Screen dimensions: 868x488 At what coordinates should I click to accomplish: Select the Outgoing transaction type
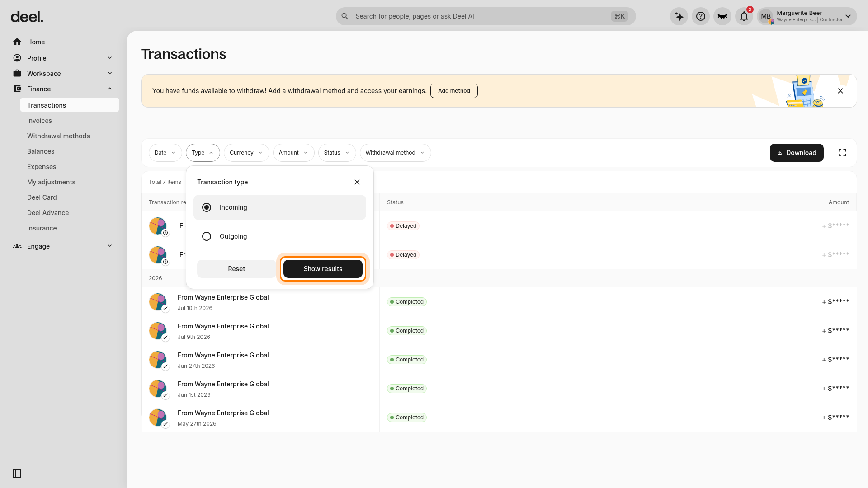(x=279, y=236)
